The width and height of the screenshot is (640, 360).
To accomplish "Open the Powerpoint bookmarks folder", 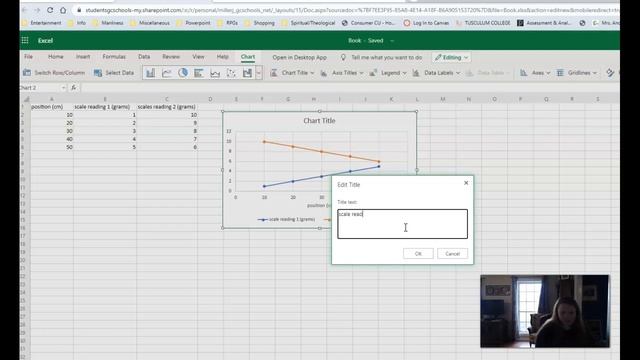I will coord(193,23).
